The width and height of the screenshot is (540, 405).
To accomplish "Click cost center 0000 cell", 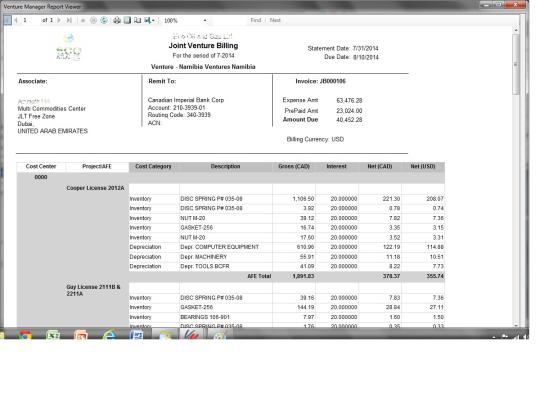I will point(41,177).
